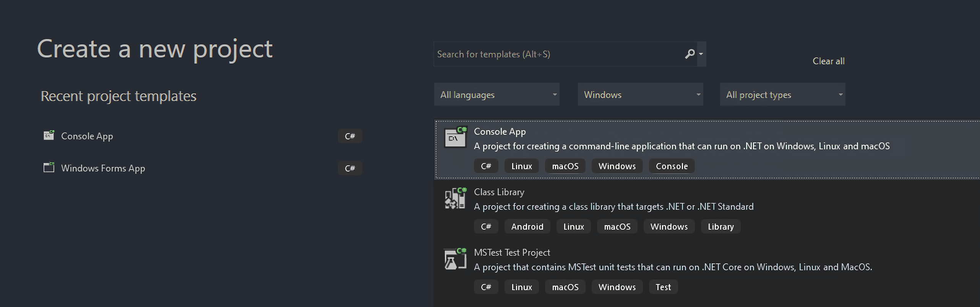Click the Test tag under MSTest Test Project
This screenshot has height=307, width=980.
(663, 287)
